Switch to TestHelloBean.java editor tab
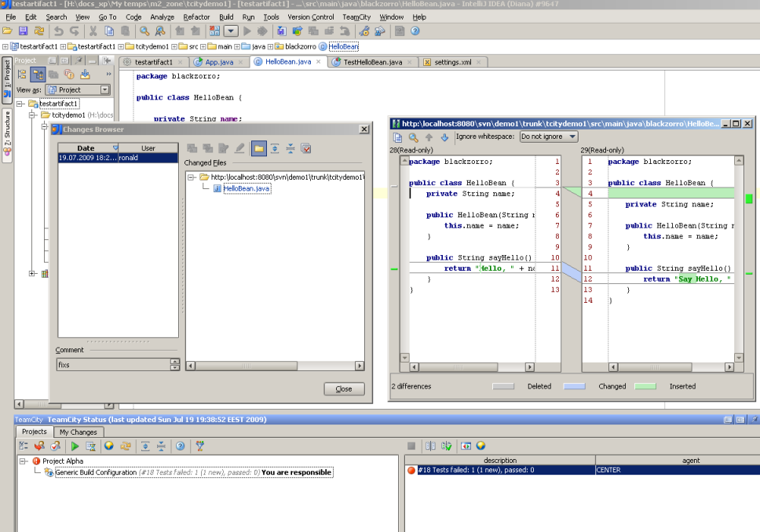Viewport: 760px width, 532px height. pyautogui.click(x=372, y=62)
